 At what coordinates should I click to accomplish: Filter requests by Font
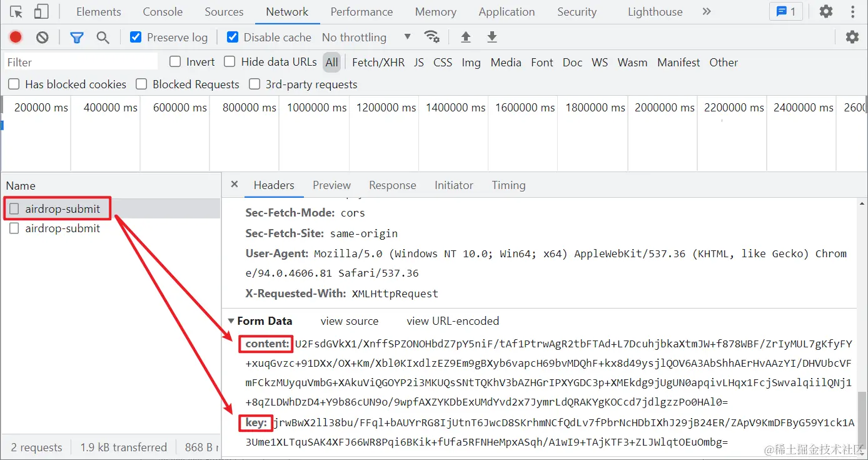click(x=542, y=62)
